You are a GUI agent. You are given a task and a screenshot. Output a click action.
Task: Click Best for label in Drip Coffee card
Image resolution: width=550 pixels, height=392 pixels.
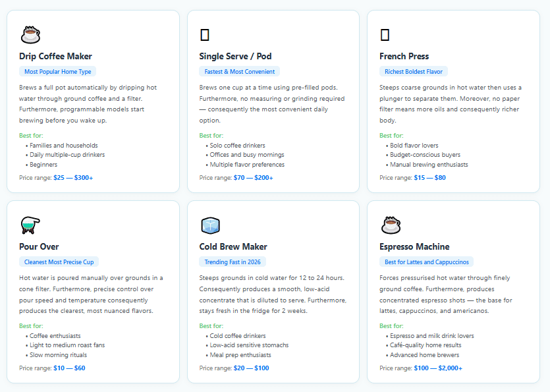click(31, 136)
